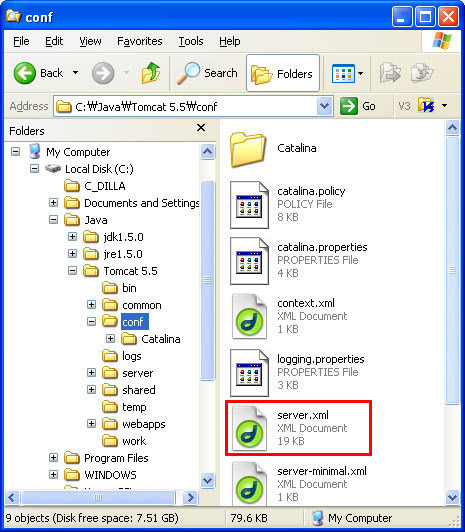
Task: Collapse the conf folder node
Action: point(91,321)
